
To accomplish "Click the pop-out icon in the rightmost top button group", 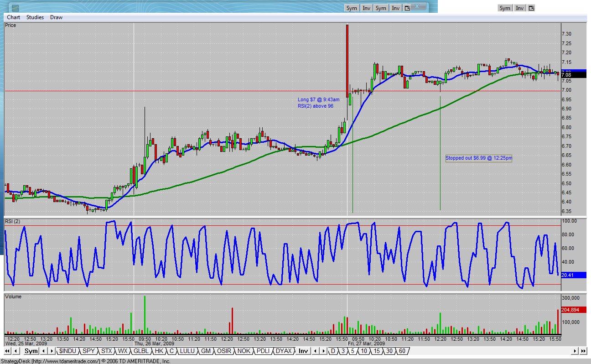I will tap(532, 8).
